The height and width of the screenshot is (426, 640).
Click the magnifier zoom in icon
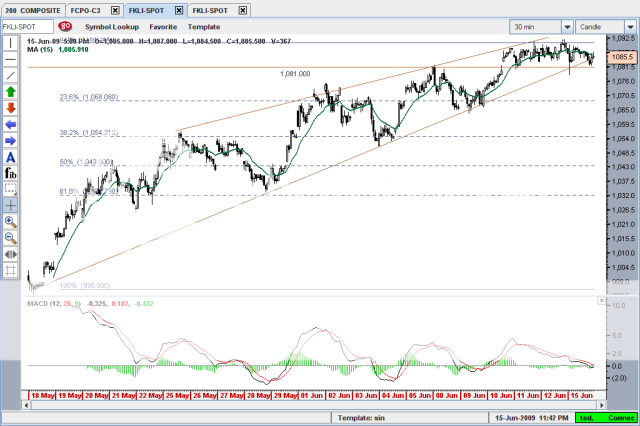tap(11, 222)
